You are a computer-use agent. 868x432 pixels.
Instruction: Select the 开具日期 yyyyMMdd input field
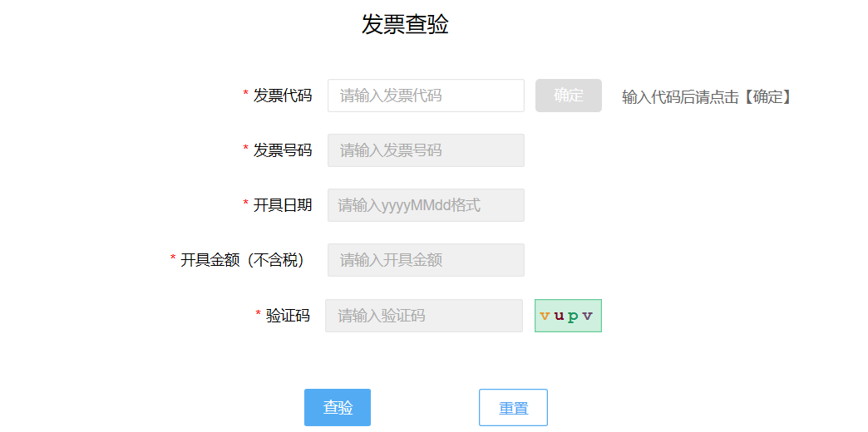426,205
